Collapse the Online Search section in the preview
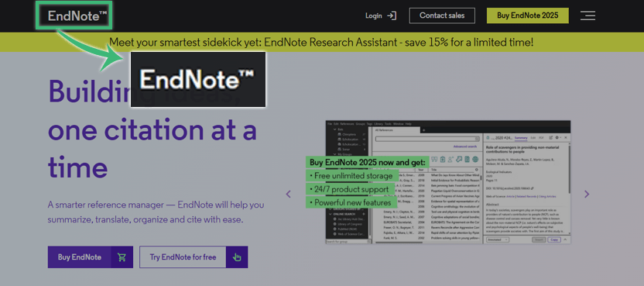Screen dimensions: 644x286 [x=331, y=214]
